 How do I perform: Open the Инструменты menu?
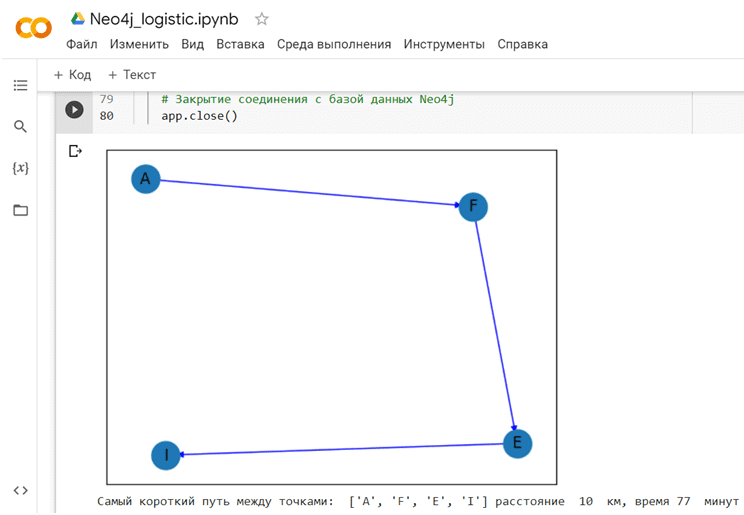coord(444,44)
